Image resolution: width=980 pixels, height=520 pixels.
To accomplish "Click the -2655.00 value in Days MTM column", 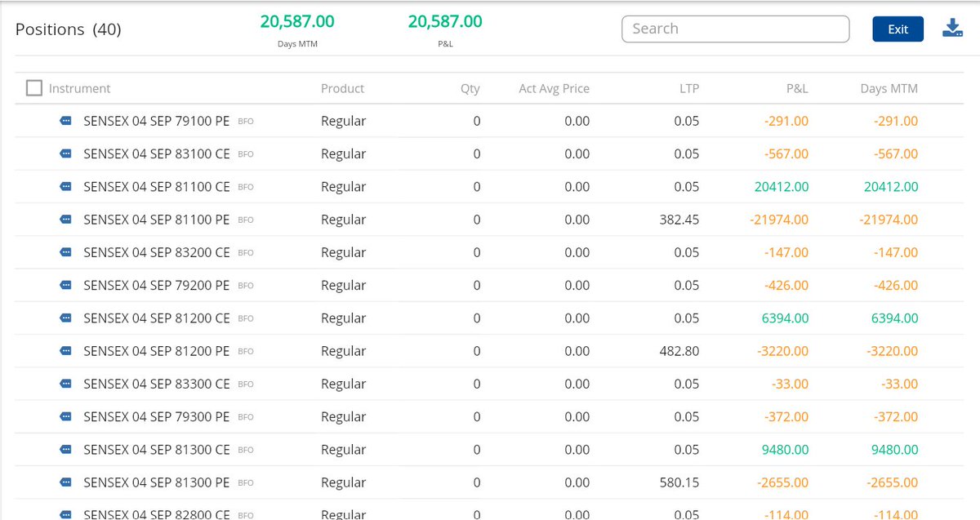I will tap(892, 482).
